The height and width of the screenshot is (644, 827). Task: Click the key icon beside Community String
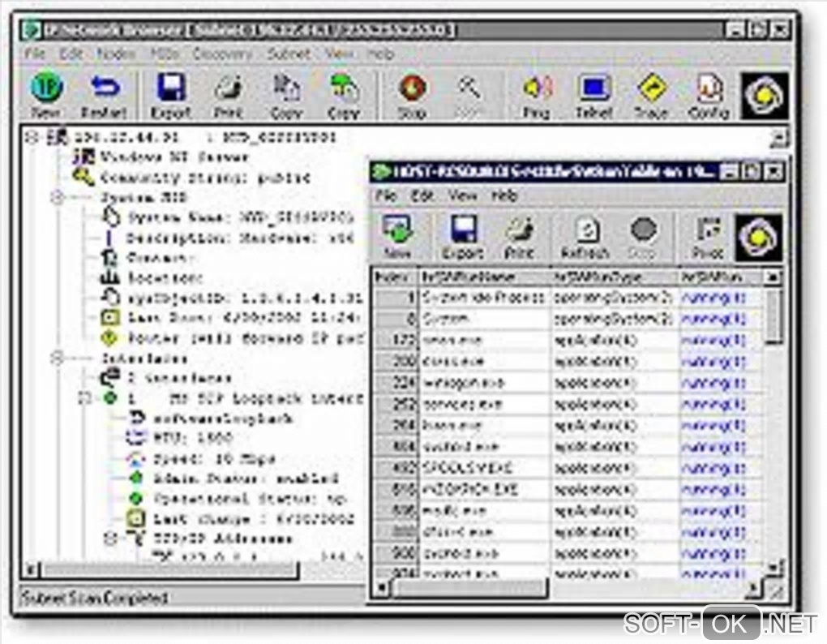[x=84, y=178]
